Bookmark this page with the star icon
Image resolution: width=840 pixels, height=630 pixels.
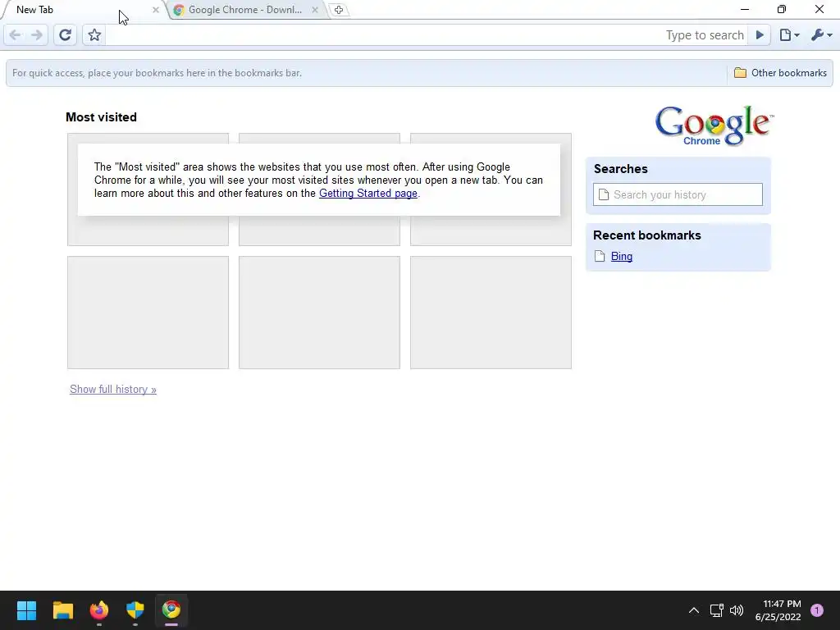click(x=94, y=35)
